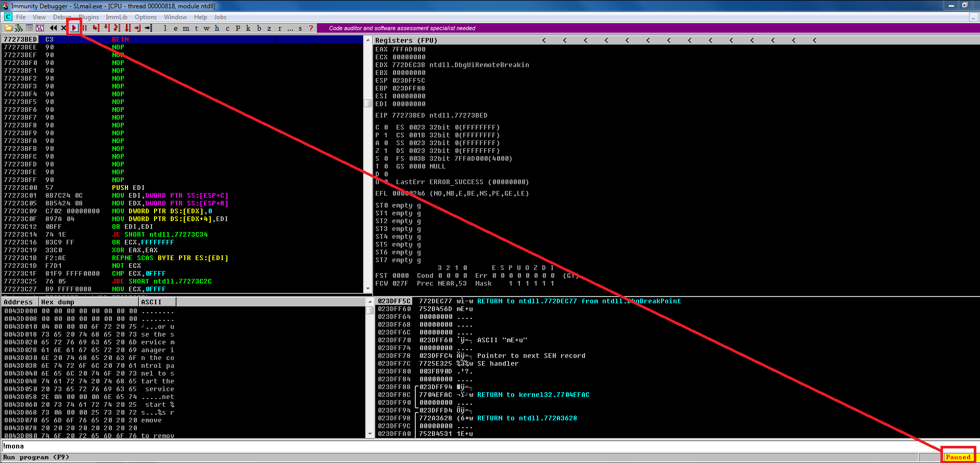Restart the program with rewind icon

53,28
